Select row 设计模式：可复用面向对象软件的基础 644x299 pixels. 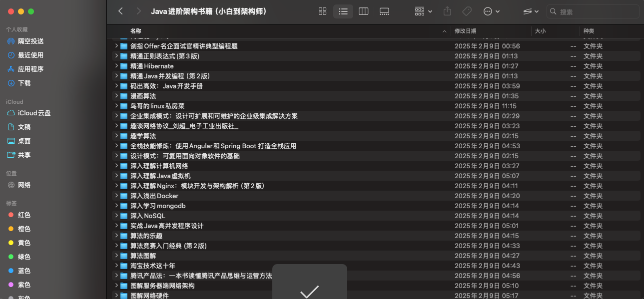click(x=376, y=156)
